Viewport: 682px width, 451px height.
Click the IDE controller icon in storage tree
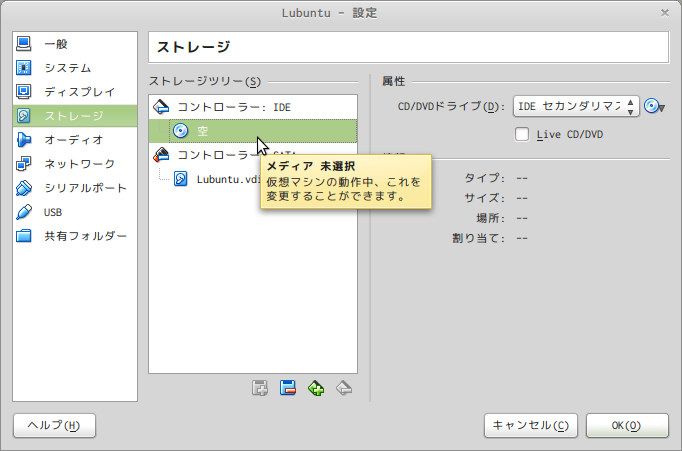coord(161,107)
